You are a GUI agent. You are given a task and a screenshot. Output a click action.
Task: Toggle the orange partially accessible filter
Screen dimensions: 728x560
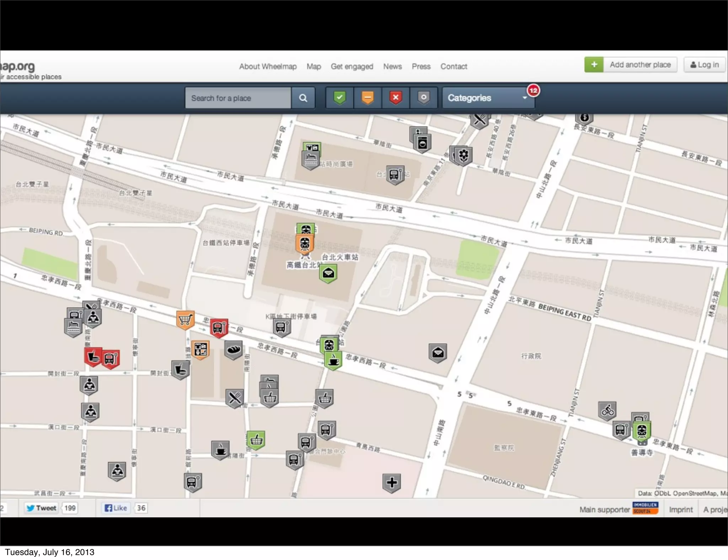pos(368,97)
